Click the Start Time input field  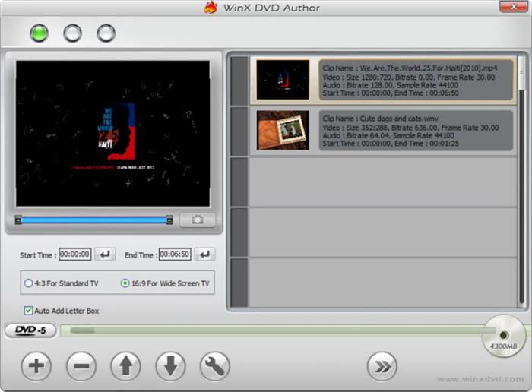[x=75, y=254]
